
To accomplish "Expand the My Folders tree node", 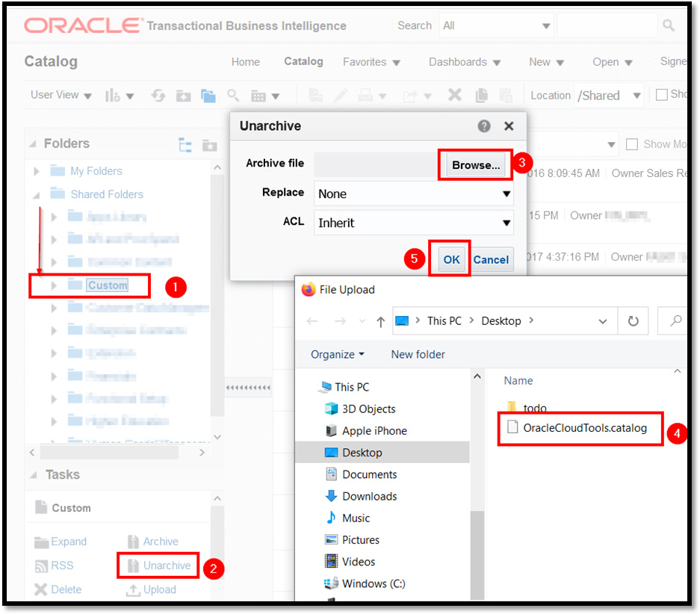I will click(x=37, y=171).
